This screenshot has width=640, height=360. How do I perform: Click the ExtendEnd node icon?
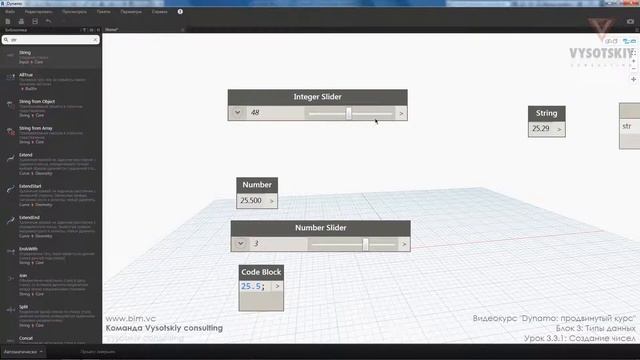[x=10, y=221]
